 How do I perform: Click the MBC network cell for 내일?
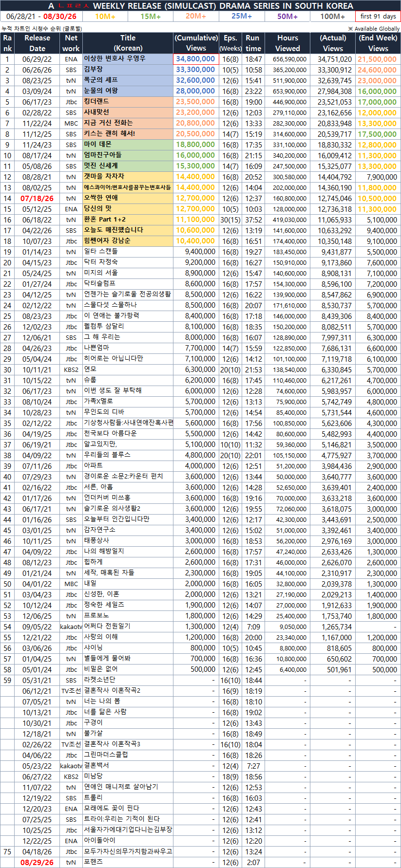click(71, 584)
